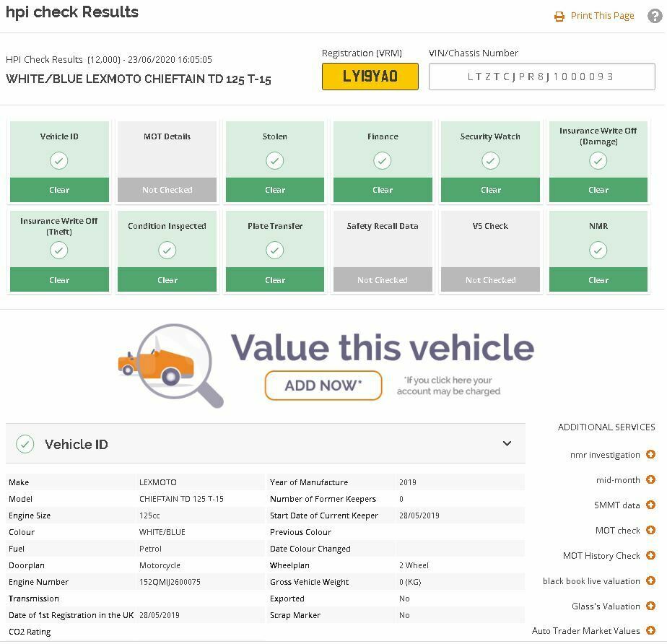667x644 pixels.
Task: Open the Safety Recall Data tile
Action: pos(383,251)
